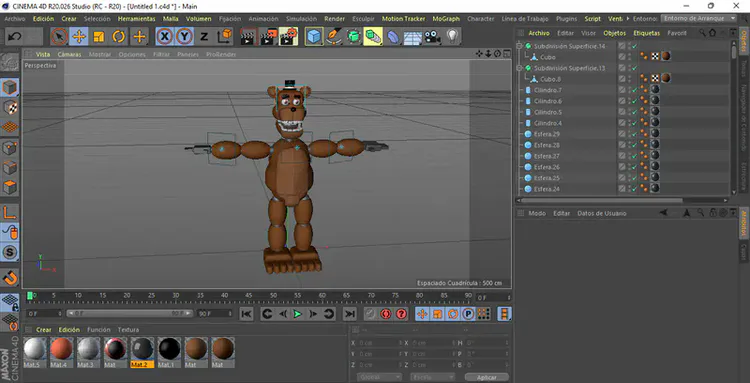Open Crear menu in Material Manager

pyautogui.click(x=44, y=330)
